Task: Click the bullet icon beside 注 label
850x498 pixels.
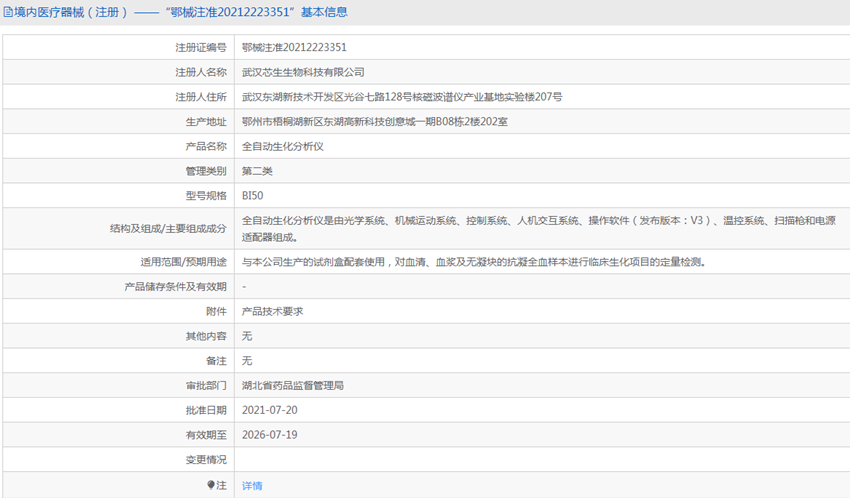Action: pyautogui.click(x=211, y=485)
